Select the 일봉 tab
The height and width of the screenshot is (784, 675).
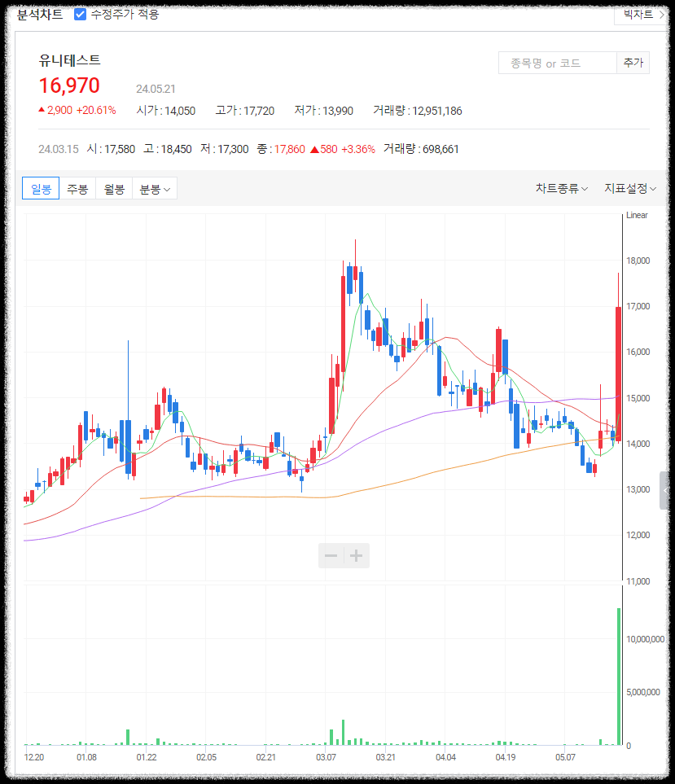(41, 189)
